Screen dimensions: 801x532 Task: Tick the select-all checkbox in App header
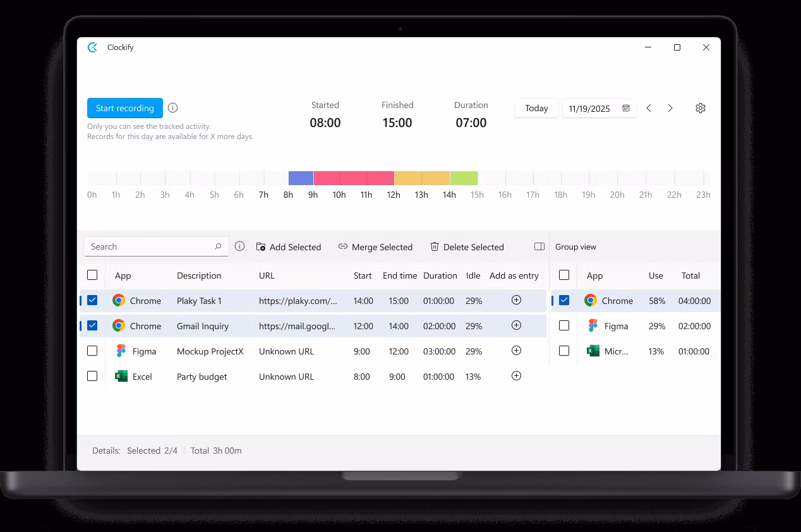point(92,275)
